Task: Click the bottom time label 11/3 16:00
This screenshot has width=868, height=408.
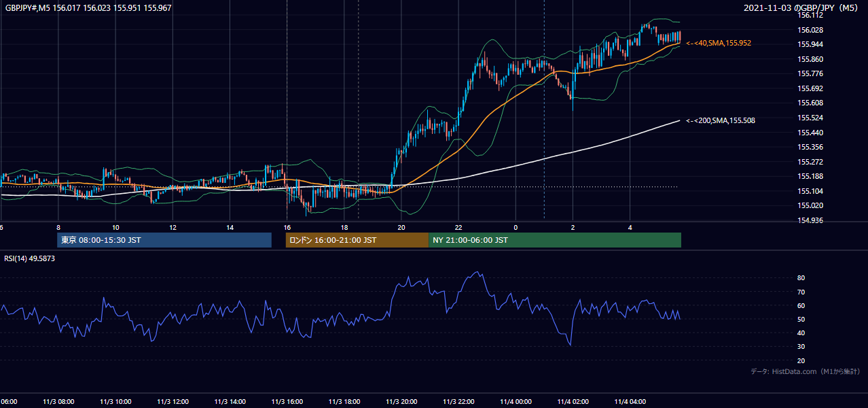Action: point(287,401)
